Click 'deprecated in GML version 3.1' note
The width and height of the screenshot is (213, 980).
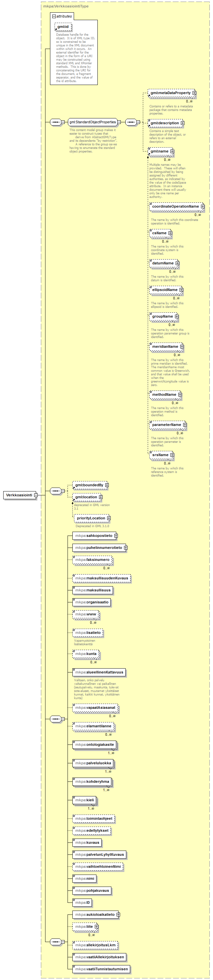(x=92, y=507)
